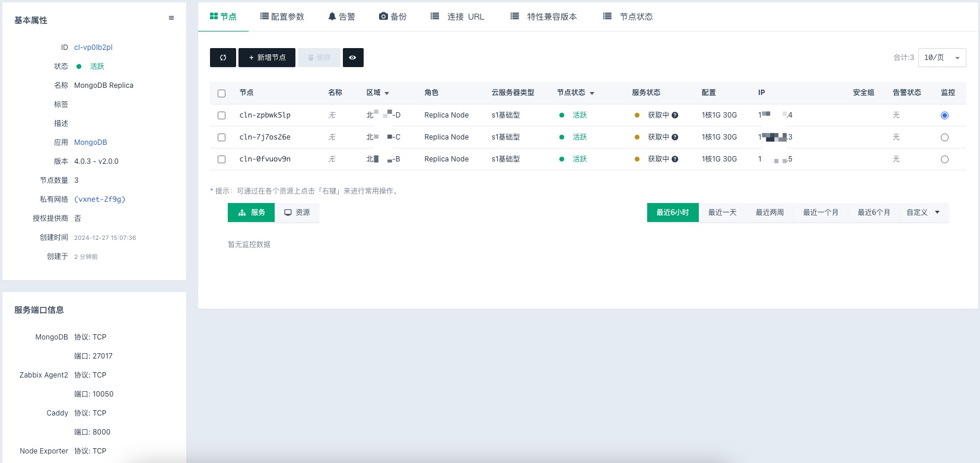Click help icon beside cln-7j7os26e service status

675,137
